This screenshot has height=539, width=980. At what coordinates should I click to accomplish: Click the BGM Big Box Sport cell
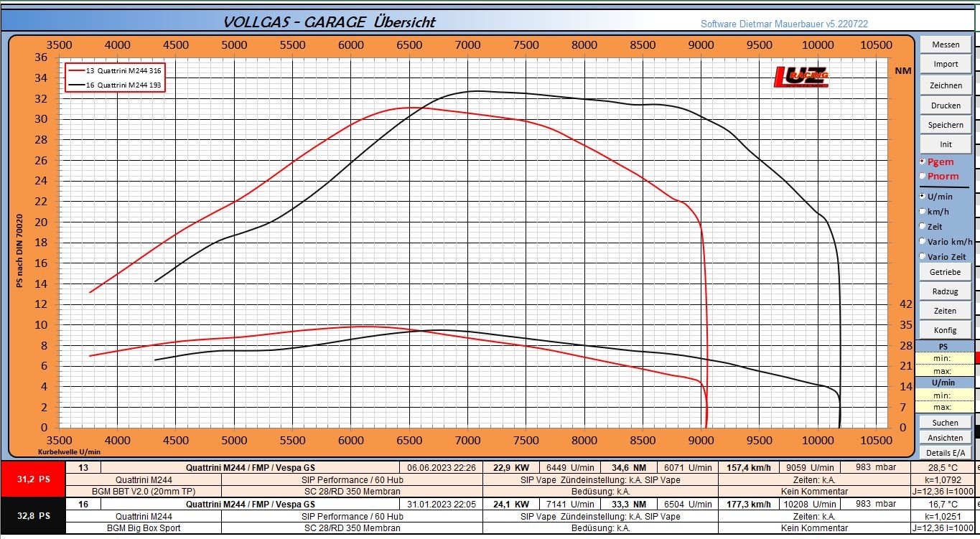pos(144,528)
